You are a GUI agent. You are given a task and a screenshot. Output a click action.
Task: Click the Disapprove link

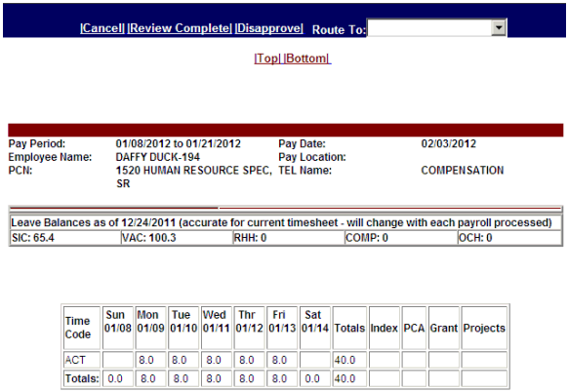[269, 28]
